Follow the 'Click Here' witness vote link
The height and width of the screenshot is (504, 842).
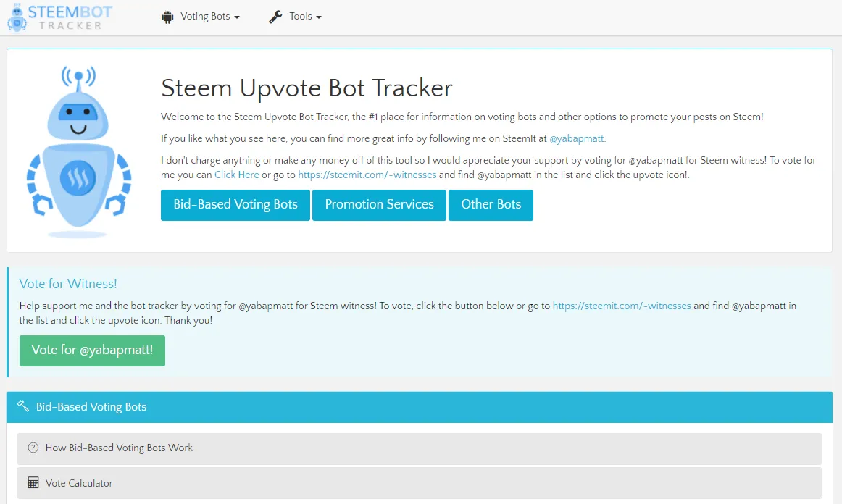pyautogui.click(x=236, y=175)
